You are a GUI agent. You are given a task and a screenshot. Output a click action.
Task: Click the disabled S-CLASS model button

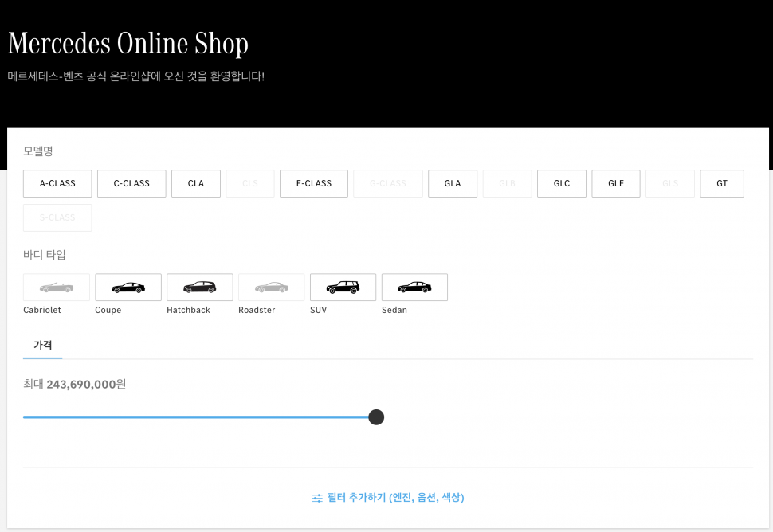tap(57, 217)
